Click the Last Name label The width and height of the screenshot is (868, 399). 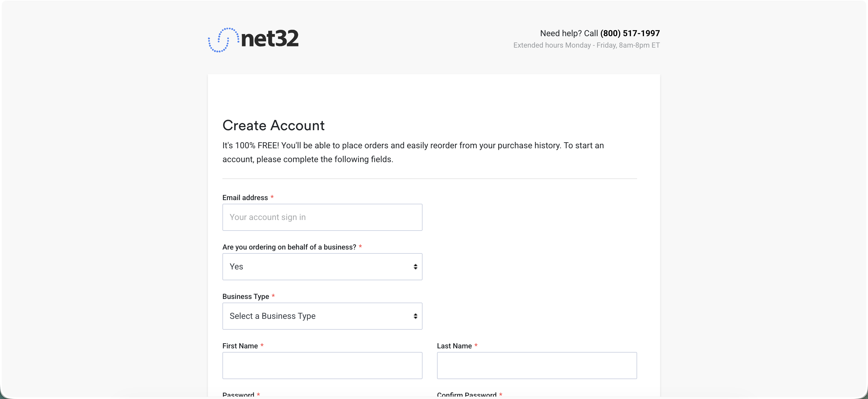pos(454,346)
